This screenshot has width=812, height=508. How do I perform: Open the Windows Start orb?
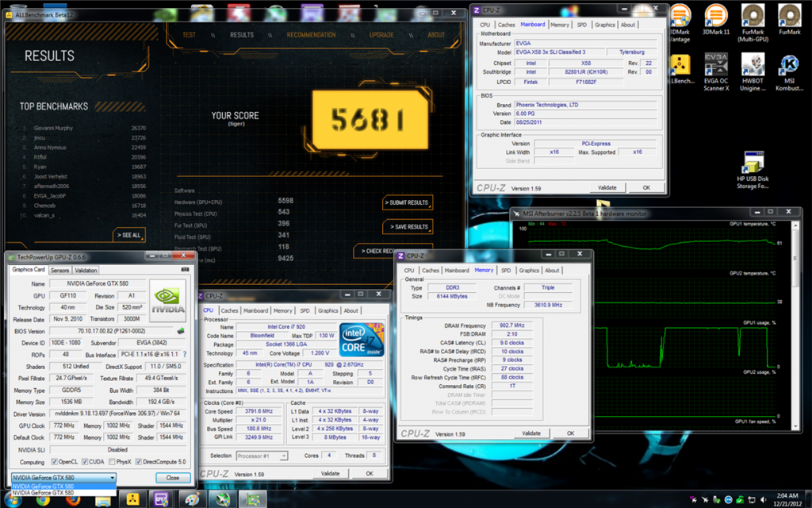tap(13, 500)
